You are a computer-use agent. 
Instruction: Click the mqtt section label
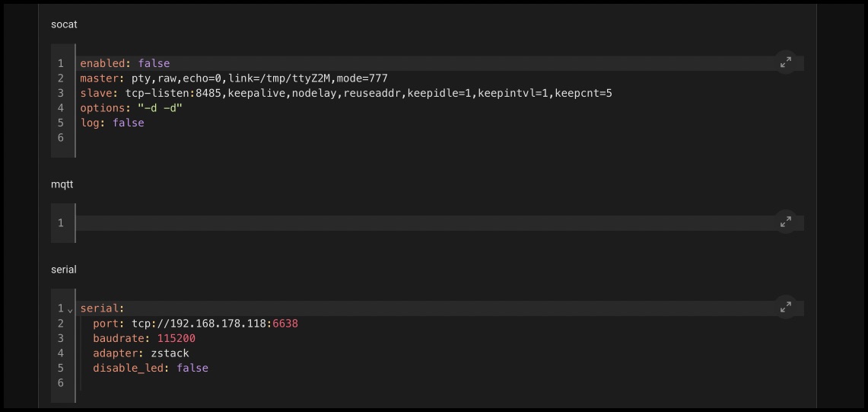(x=62, y=184)
